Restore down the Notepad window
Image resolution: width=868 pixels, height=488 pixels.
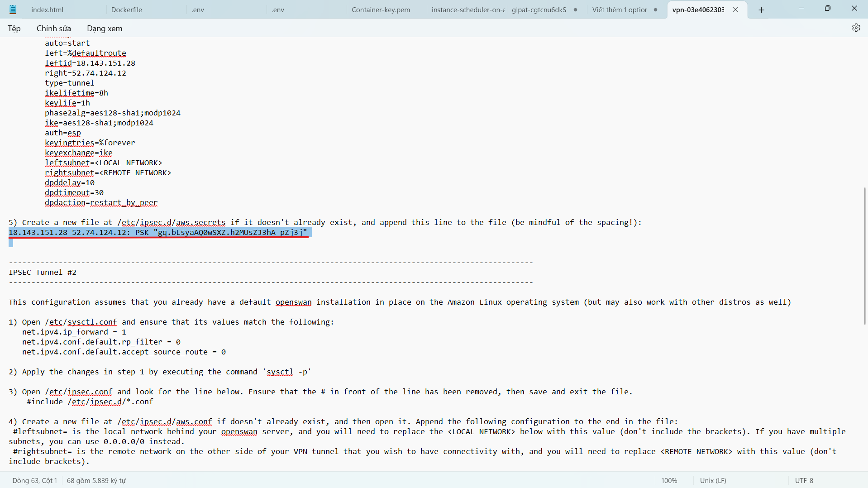pos(828,9)
